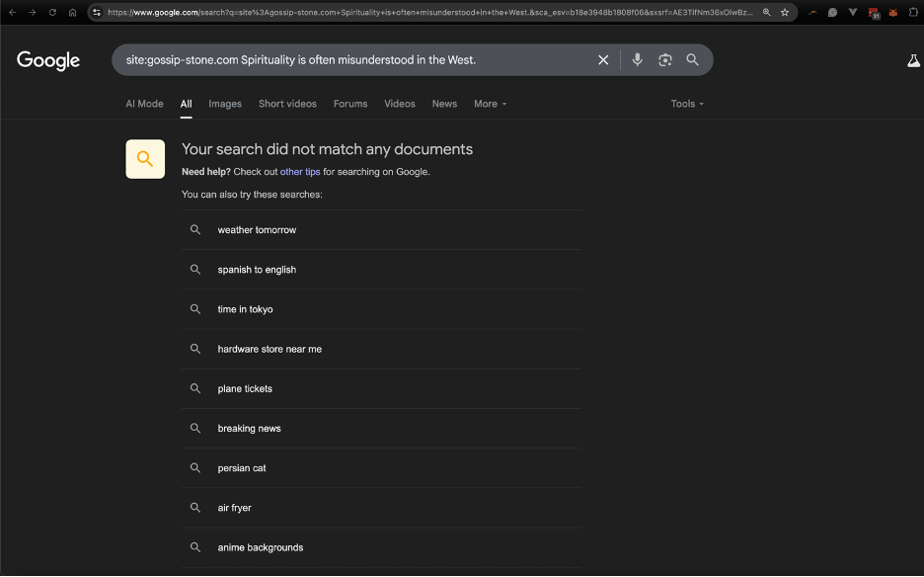Open the browser home page icon
Screen dimensions: 924x577
coord(72,13)
